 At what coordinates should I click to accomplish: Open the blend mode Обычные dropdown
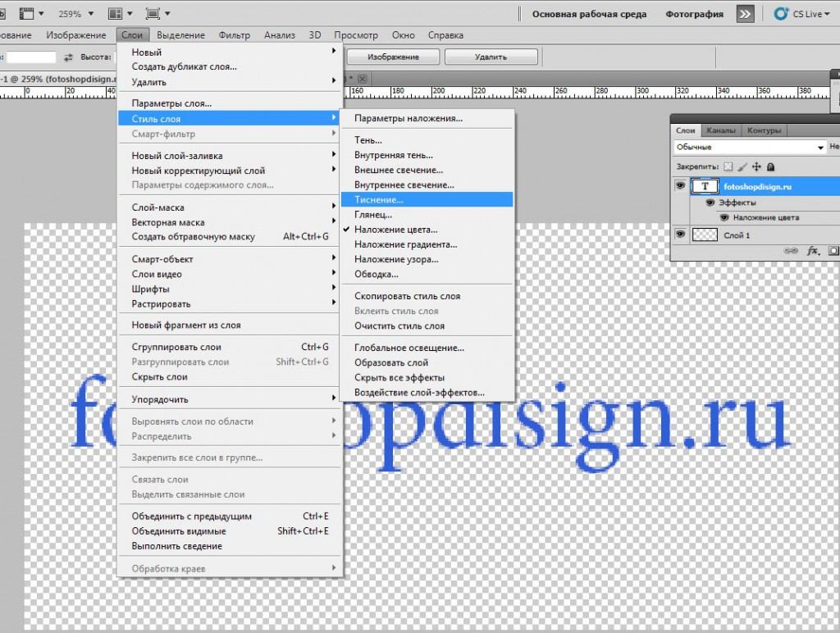[750, 147]
